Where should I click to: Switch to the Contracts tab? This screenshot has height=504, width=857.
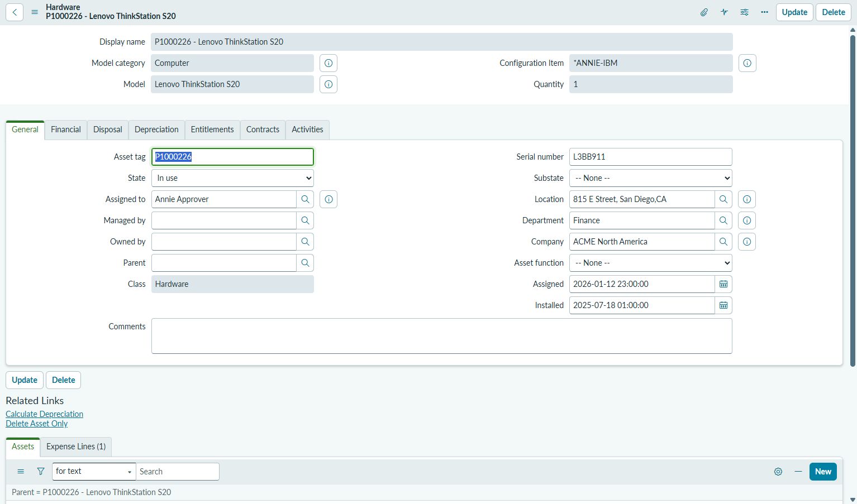point(263,129)
